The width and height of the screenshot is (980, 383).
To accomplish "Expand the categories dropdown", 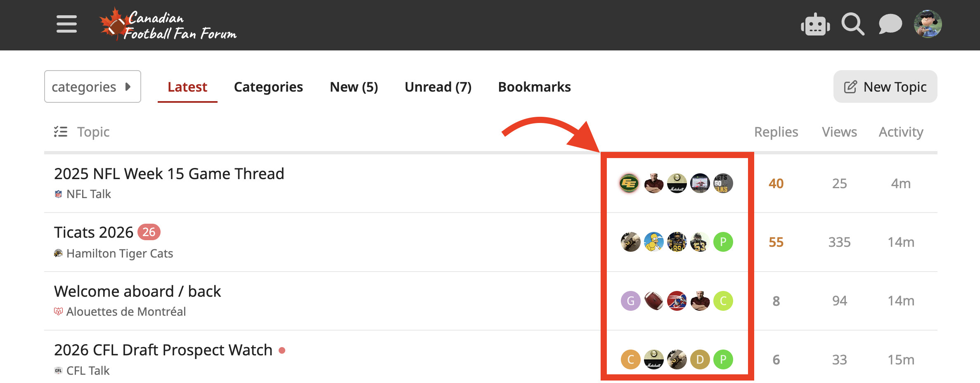I will tap(92, 87).
